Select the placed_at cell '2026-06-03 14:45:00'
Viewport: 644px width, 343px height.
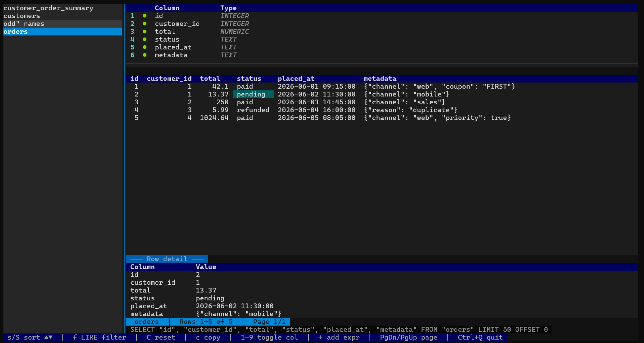coord(317,102)
